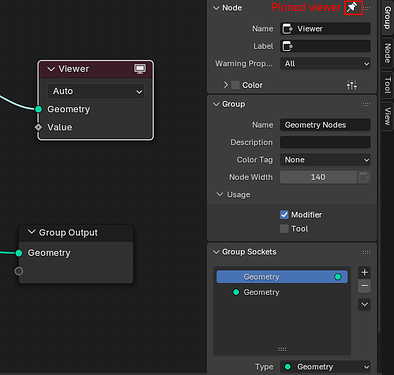Click the Type field Geometry dot icon
The width and height of the screenshot is (394, 375).
click(x=288, y=367)
